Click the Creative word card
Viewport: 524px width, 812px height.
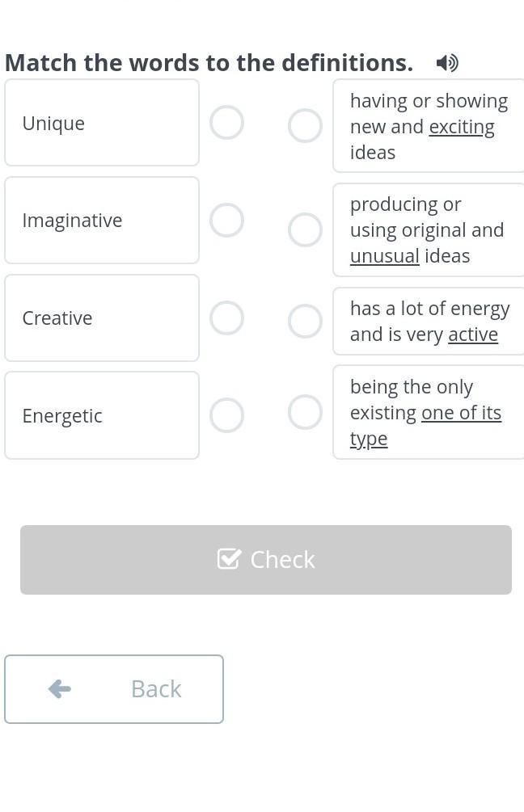pos(102,318)
